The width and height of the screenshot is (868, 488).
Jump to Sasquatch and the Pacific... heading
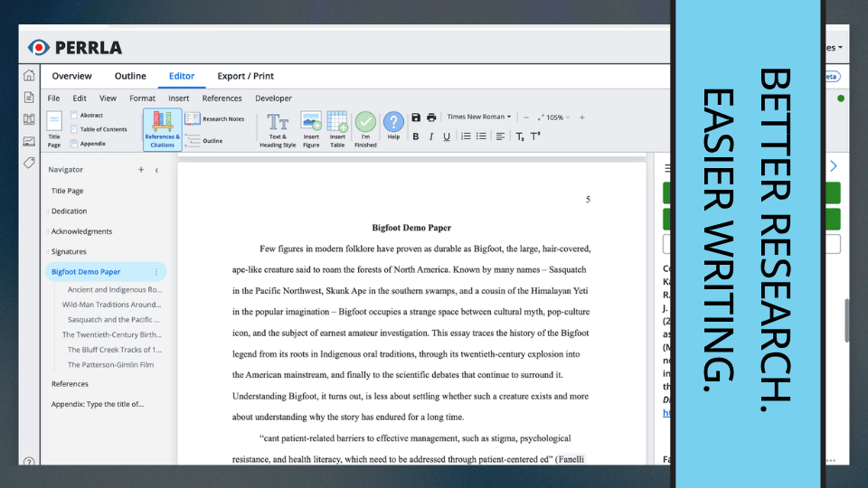click(x=114, y=319)
